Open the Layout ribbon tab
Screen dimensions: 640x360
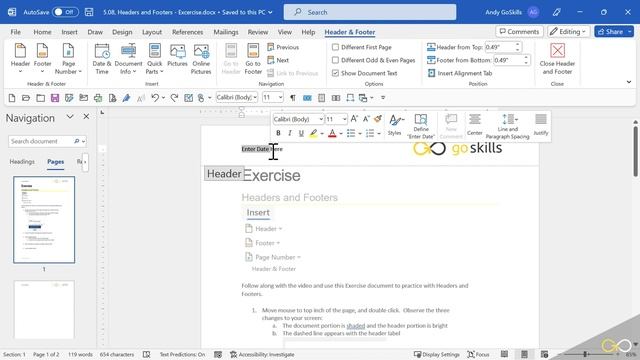click(152, 32)
